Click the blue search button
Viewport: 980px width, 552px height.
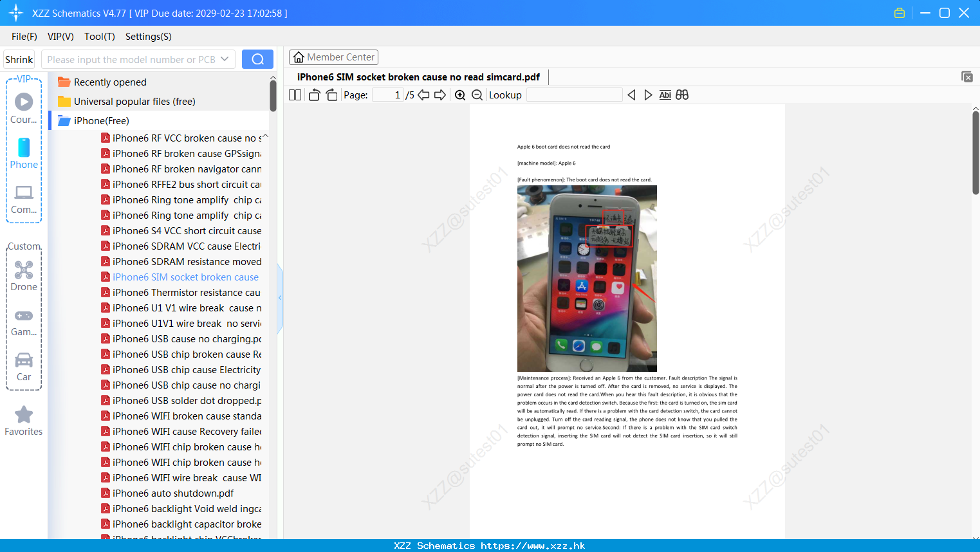(x=257, y=59)
